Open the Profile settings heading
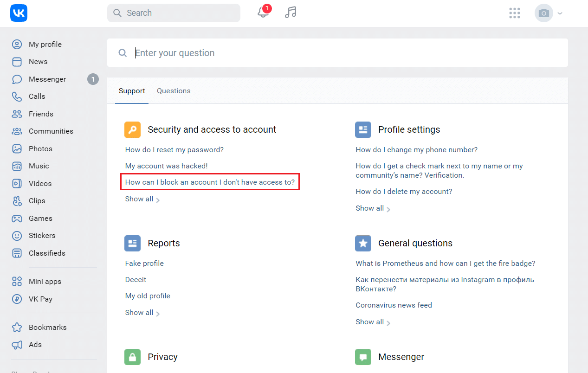This screenshot has height=373, width=588. (x=409, y=129)
